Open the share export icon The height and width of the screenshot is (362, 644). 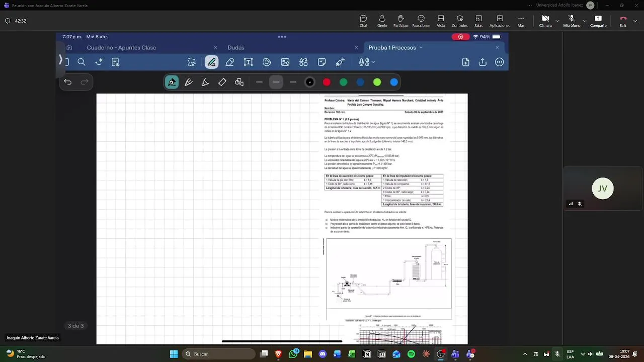pos(482,62)
